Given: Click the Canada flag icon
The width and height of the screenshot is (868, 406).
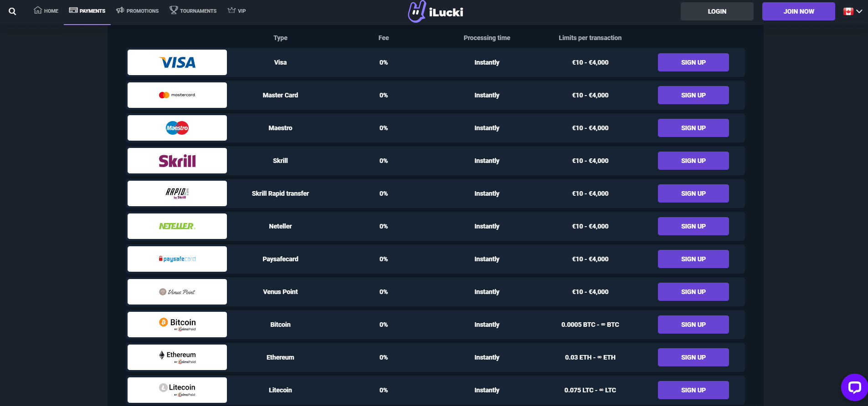Looking at the screenshot, I should 848,11.
